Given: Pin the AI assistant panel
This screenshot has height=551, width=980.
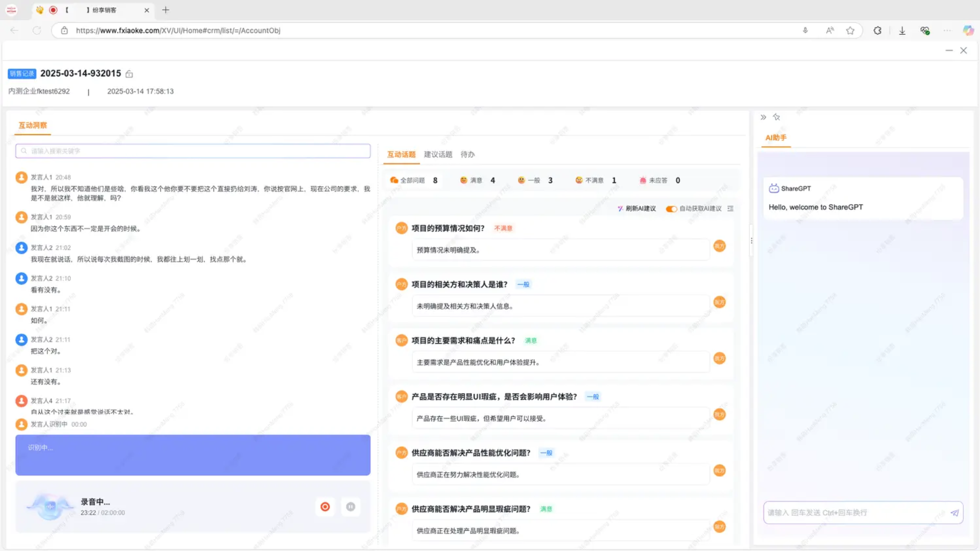Looking at the screenshot, I should pyautogui.click(x=776, y=117).
